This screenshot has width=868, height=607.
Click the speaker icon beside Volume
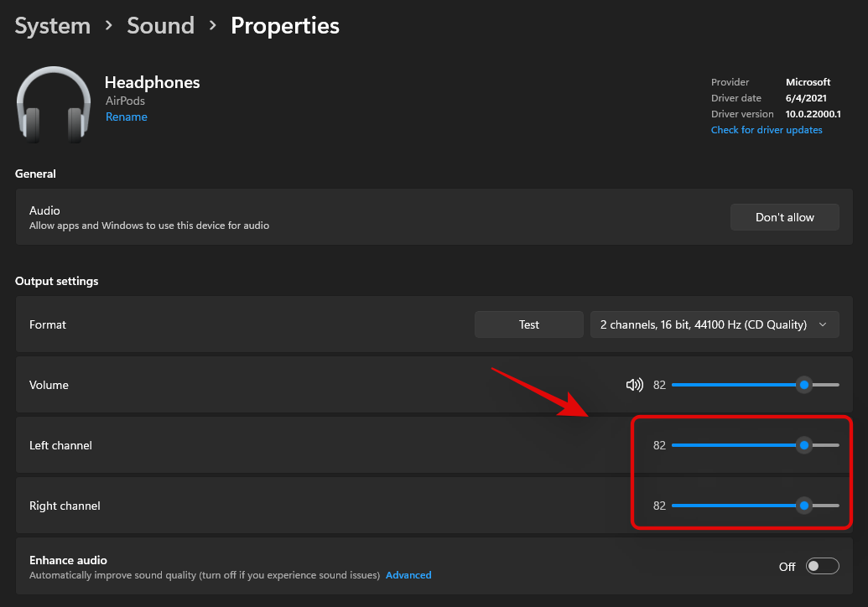click(635, 385)
